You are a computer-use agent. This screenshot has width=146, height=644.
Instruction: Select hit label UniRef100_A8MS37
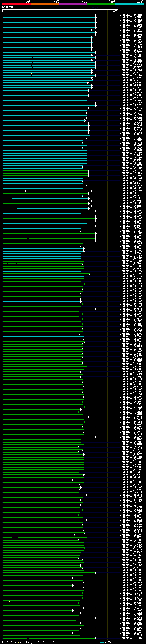pyautogui.click(x=131, y=45)
